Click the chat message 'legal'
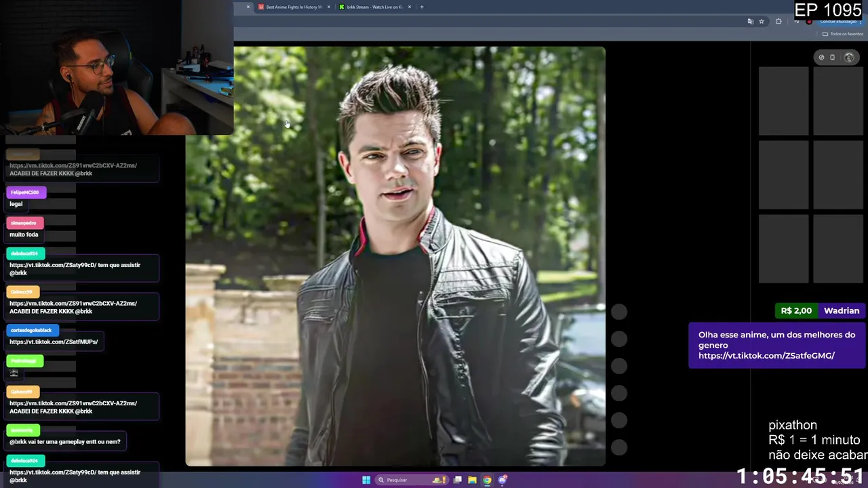The height and width of the screenshot is (488, 868). (16, 204)
